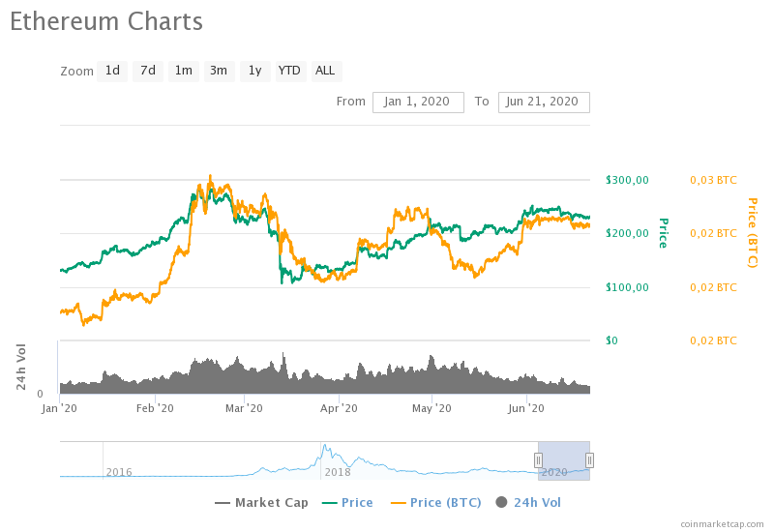Select the 1m zoom range

[x=184, y=71]
